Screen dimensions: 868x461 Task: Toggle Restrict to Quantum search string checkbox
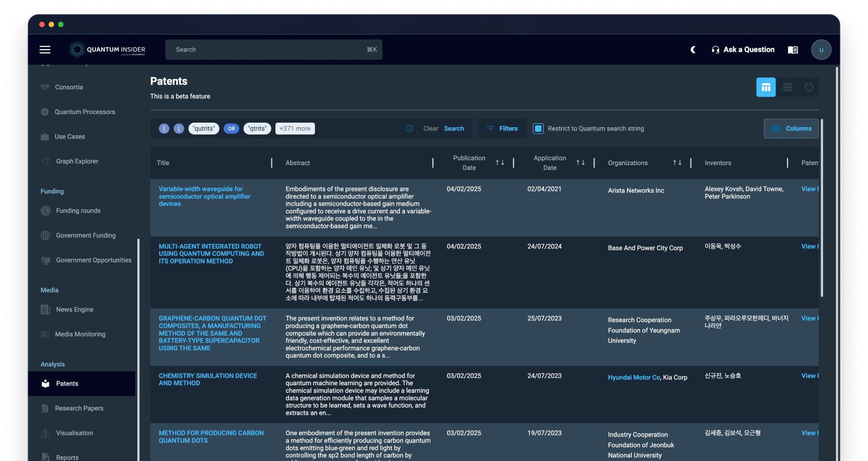pyautogui.click(x=538, y=129)
